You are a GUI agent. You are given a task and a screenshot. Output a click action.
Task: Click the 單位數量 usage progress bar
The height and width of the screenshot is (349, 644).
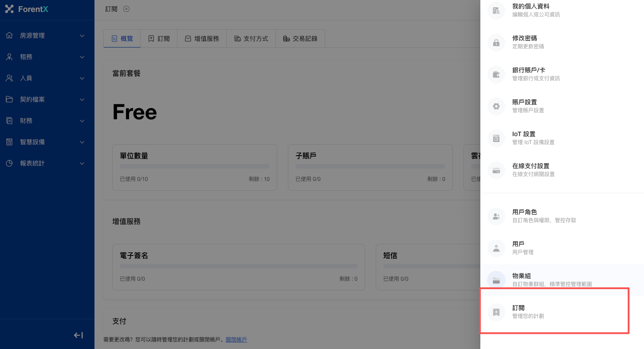tap(194, 166)
